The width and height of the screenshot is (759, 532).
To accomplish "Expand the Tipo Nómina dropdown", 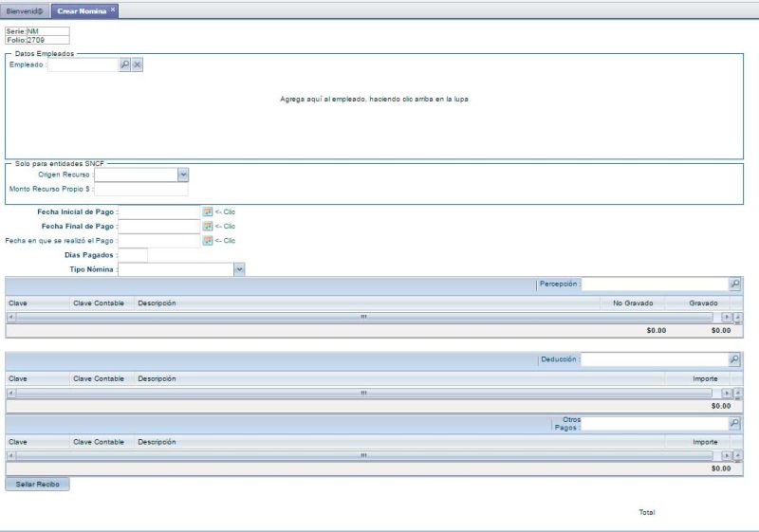I will (x=239, y=269).
